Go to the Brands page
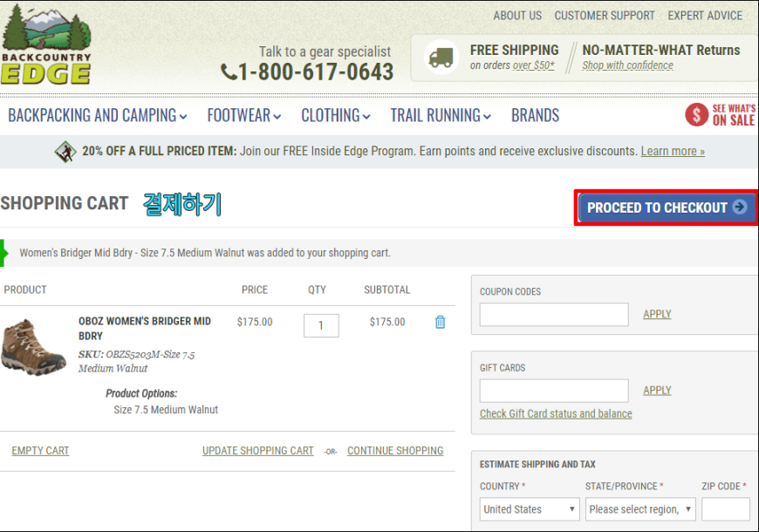The image size is (759, 532). click(x=535, y=116)
